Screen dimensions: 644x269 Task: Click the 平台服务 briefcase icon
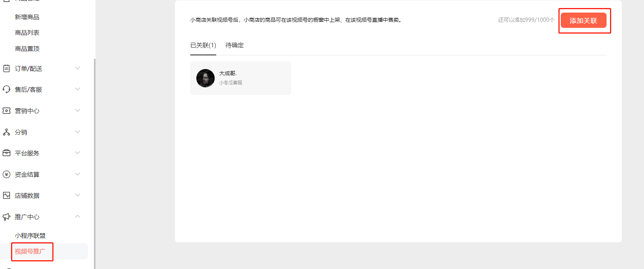pyautogui.click(x=6, y=153)
